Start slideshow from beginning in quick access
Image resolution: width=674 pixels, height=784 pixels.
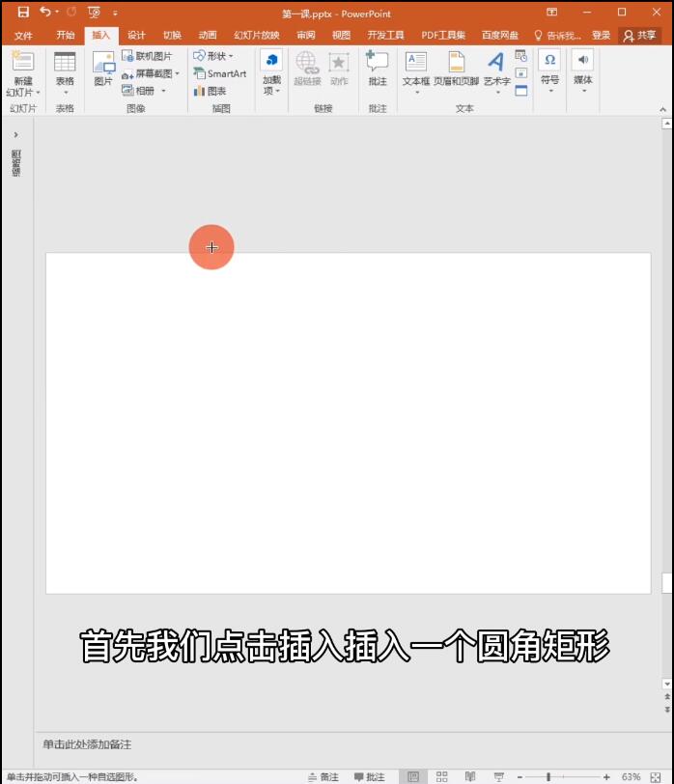[94, 12]
